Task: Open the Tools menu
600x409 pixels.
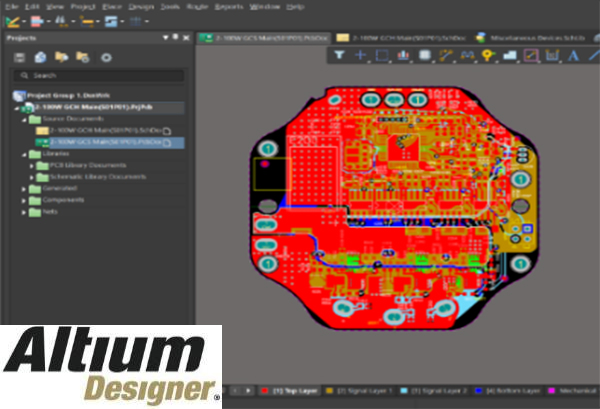Action: [170, 7]
